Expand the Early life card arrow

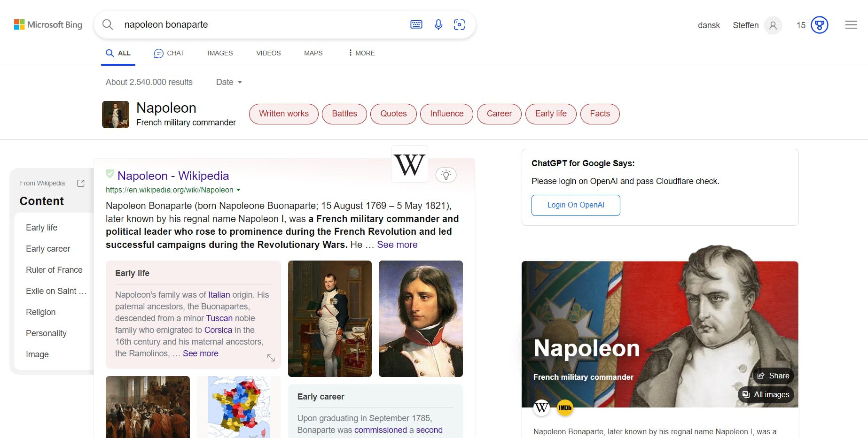point(271,358)
